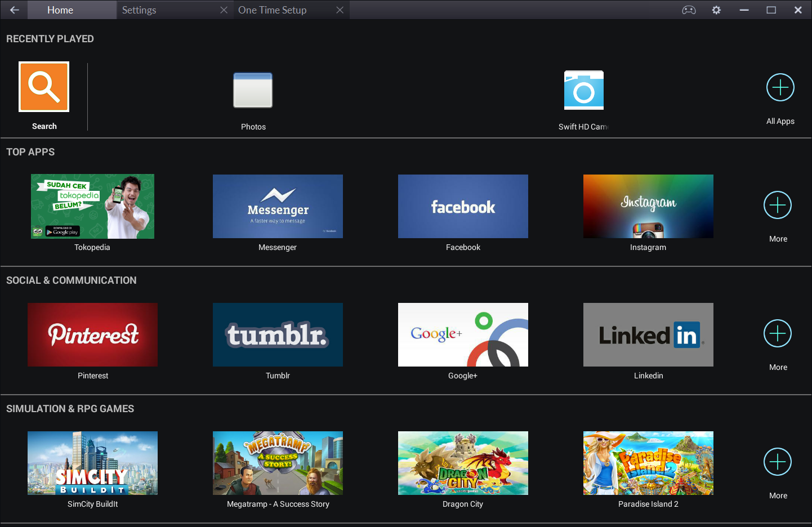Open the orange Search icon

pyautogui.click(x=44, y=87)
